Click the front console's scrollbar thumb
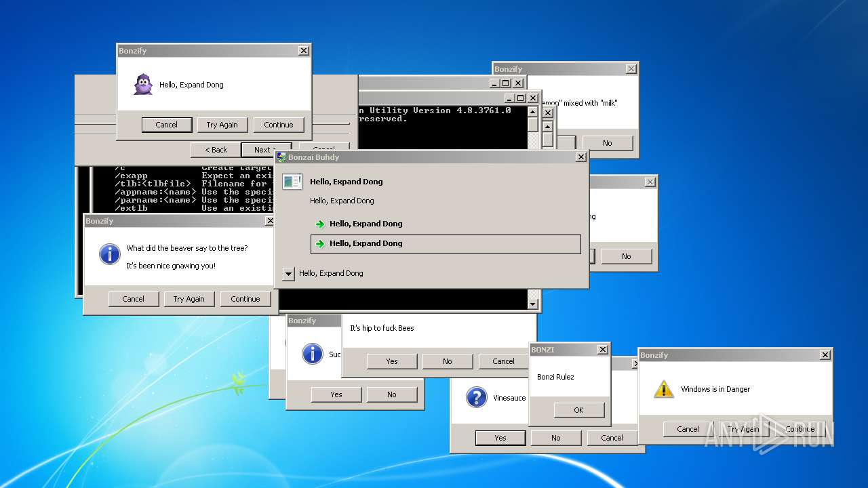This screenshot has height=488, width=868. click(533, 125)
